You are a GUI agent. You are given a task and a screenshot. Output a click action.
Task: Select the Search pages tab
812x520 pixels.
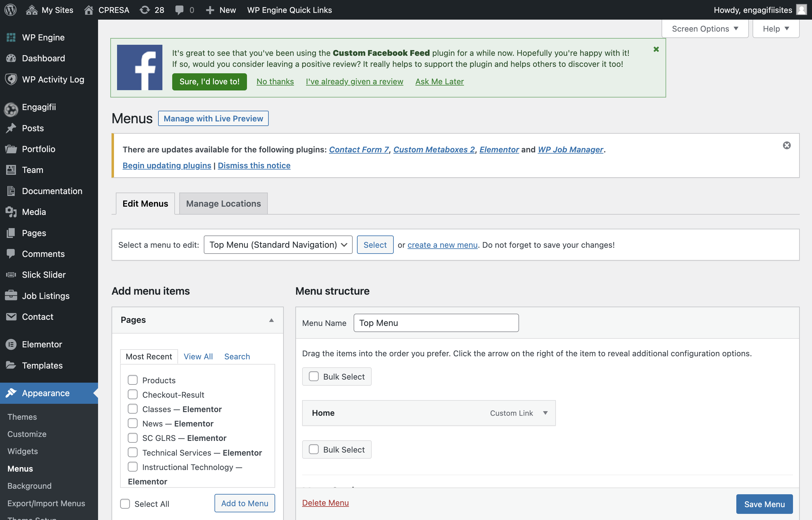pos(237,356)
